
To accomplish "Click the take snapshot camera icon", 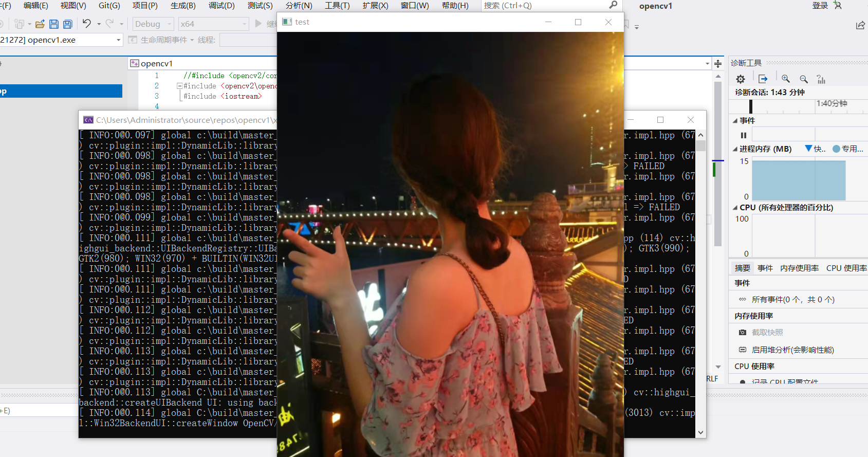I will (x=743, y=333).
